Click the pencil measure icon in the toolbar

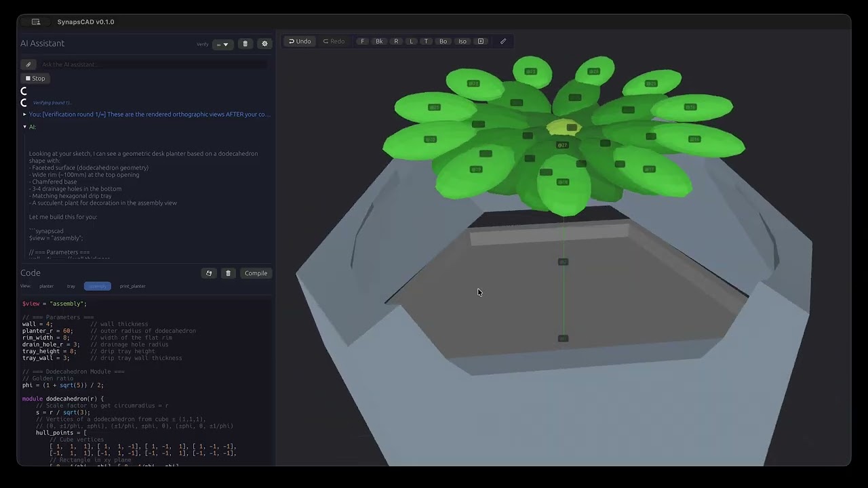(x=503, y=41)
